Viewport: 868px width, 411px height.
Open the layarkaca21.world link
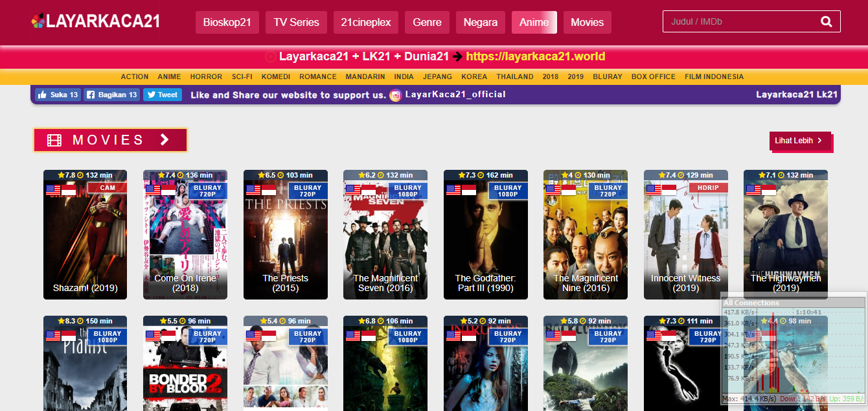tap(536, 56)
